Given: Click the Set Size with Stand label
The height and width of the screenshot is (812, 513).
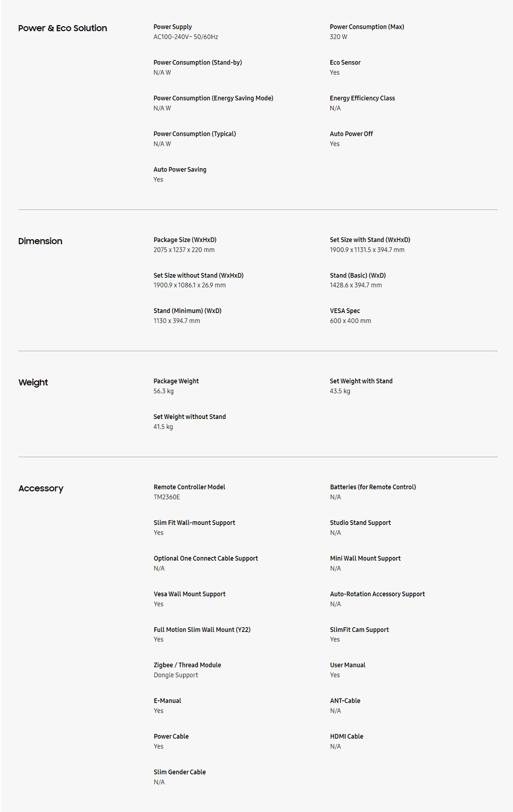Looking at the screenshot, I should (370, 240).
